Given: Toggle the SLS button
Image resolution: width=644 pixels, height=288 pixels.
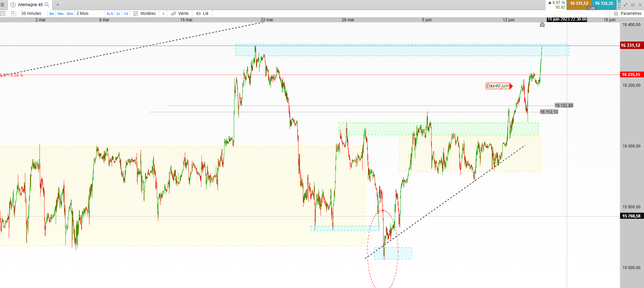Looking at the screenshot, I should click(110, 14).
